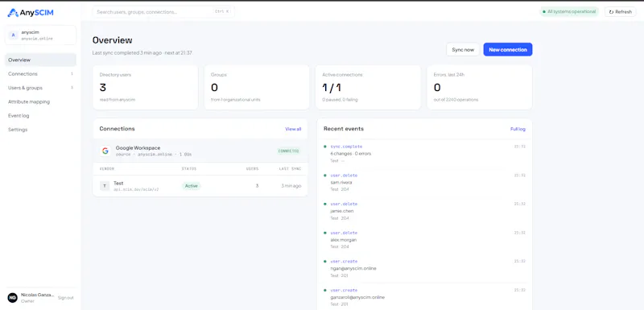Go to Connections in the sidebar

[40, 74]
